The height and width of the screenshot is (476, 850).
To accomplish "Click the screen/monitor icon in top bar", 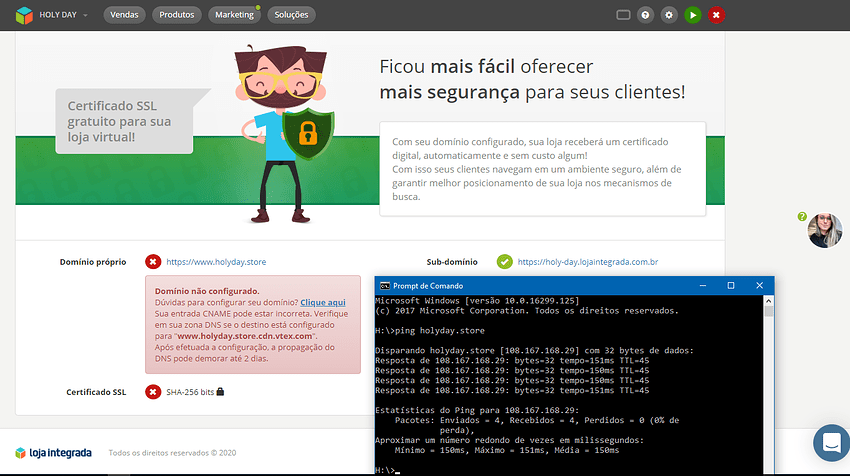I will [623, 15].
